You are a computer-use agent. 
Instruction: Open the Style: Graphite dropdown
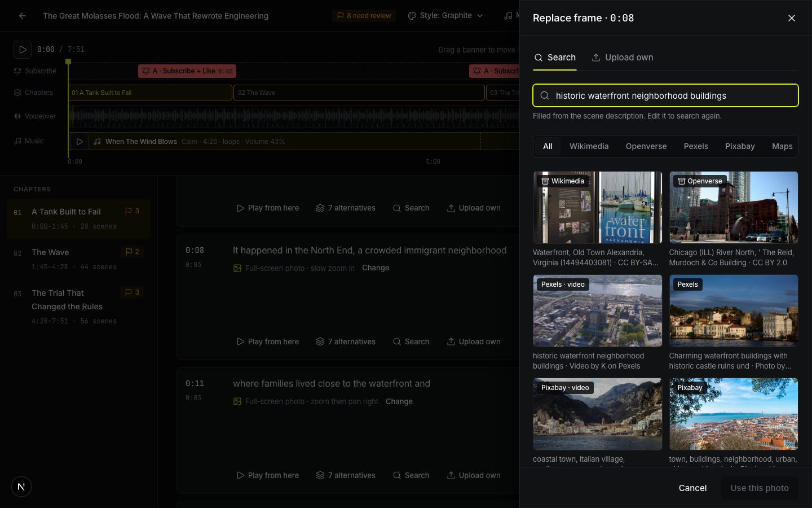pos(445,16)
